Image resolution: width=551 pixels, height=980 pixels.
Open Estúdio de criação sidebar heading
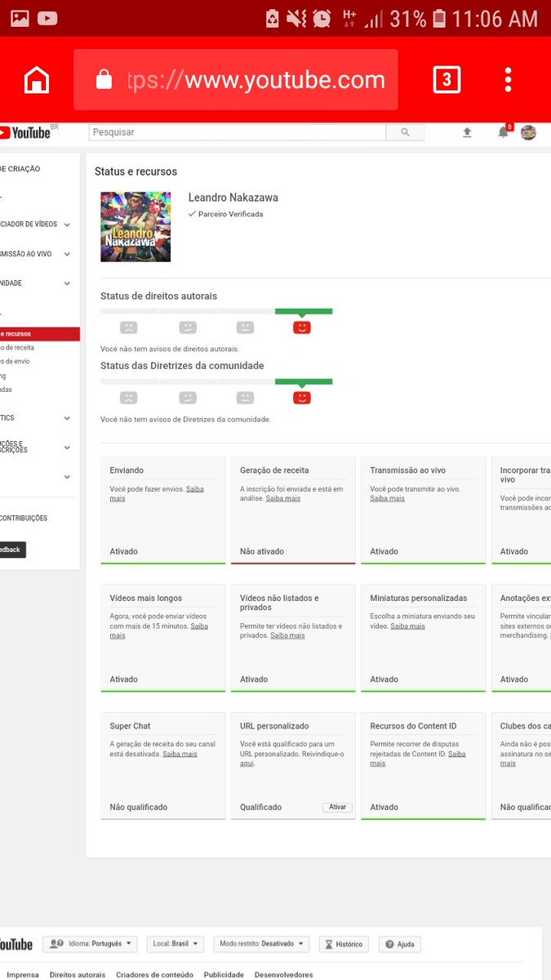[x=20, y=169]
